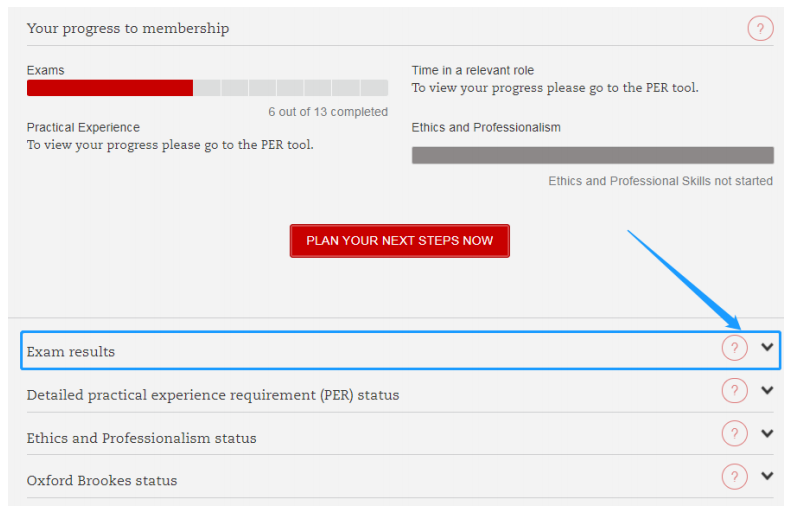Click the Plan Your Next Steps Now button
The image size is (790, 512).
tap(399, 241)
